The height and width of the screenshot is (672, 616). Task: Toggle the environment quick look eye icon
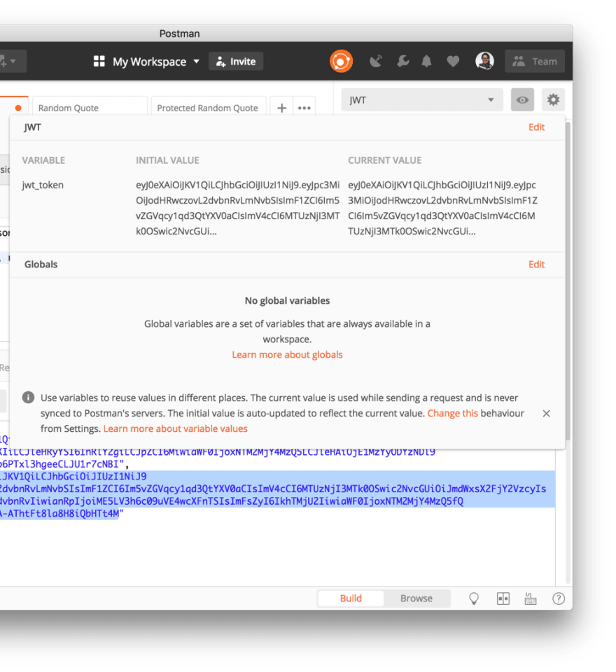[x=522, y=99]
